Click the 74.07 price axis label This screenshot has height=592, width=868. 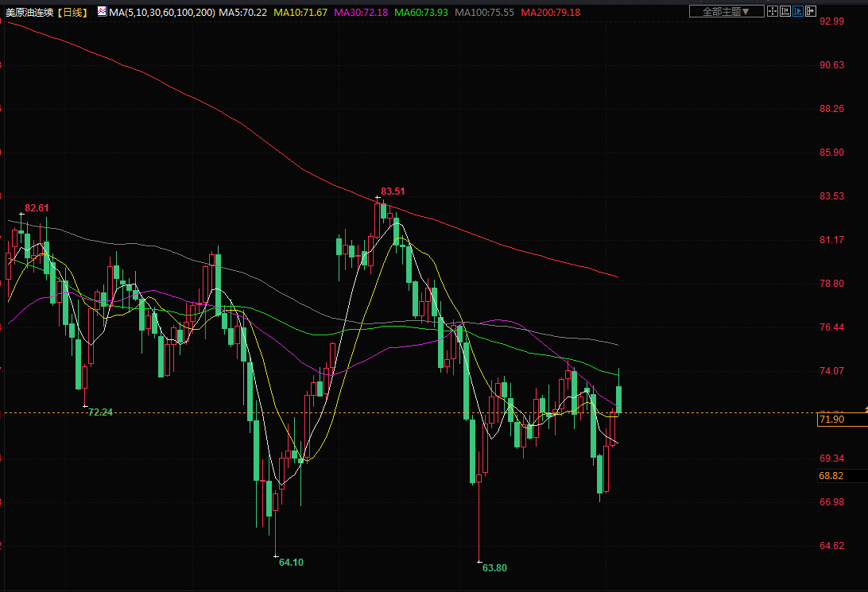[831, 370]
